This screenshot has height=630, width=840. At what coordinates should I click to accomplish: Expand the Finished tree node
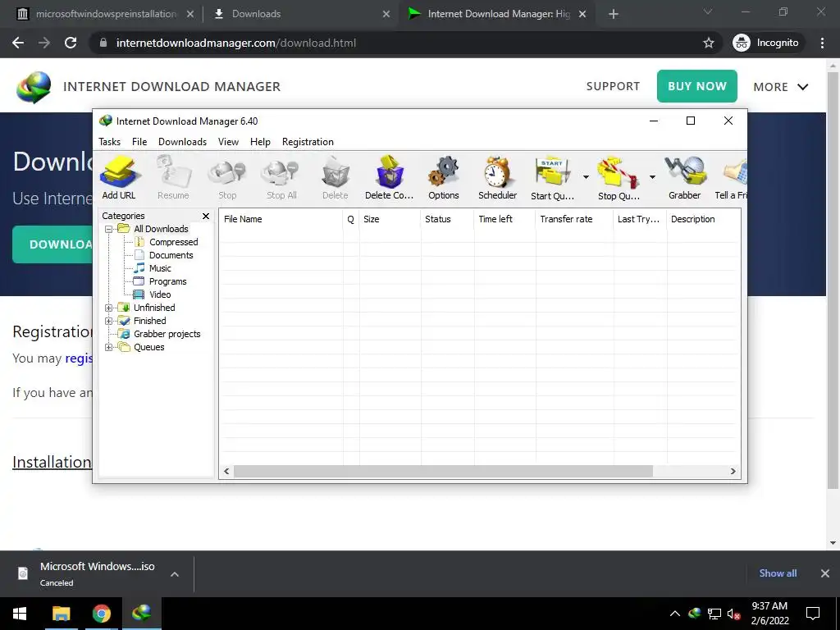tap(108, 321)
